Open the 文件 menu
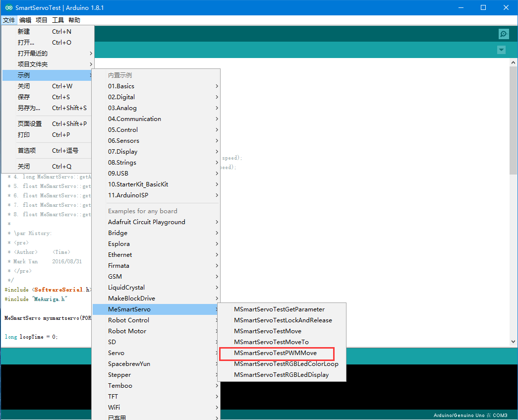Image resolution: width=518 pixels, height=420 pixels. click(9, 20)
